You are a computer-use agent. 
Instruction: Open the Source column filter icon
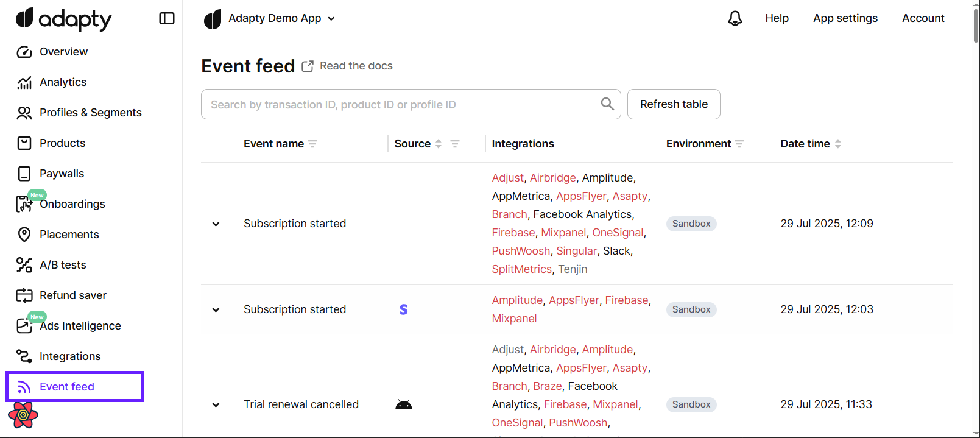coord(455,144)
